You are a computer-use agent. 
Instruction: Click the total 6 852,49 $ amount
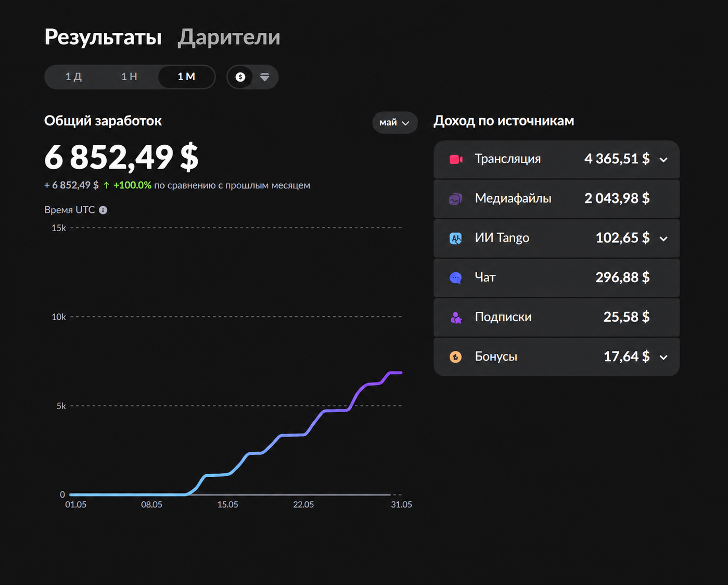[121, 157]
